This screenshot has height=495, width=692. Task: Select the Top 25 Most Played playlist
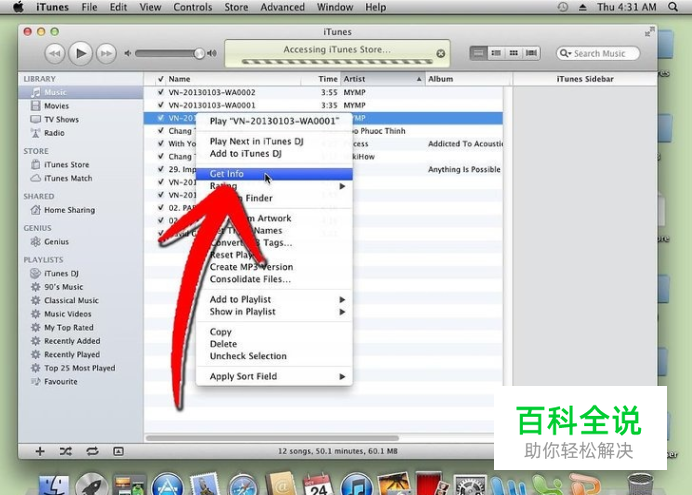point(81,368)
